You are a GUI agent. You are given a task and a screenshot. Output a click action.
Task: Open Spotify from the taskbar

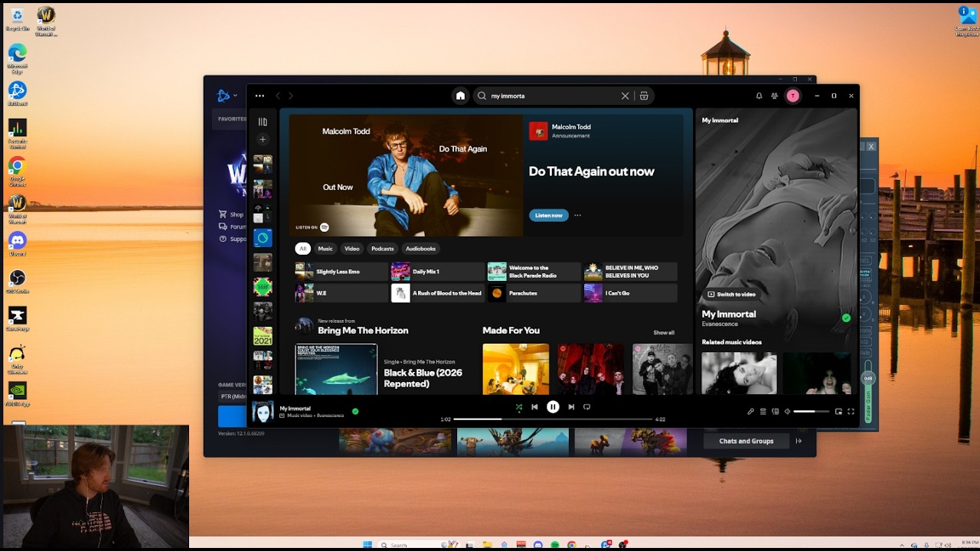tap(555, 545)
